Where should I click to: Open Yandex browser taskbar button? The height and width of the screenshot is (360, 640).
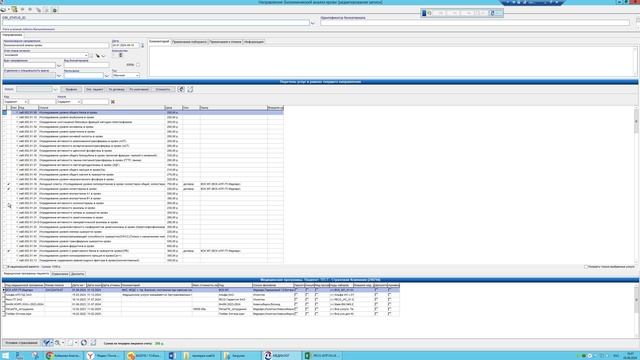105,356
